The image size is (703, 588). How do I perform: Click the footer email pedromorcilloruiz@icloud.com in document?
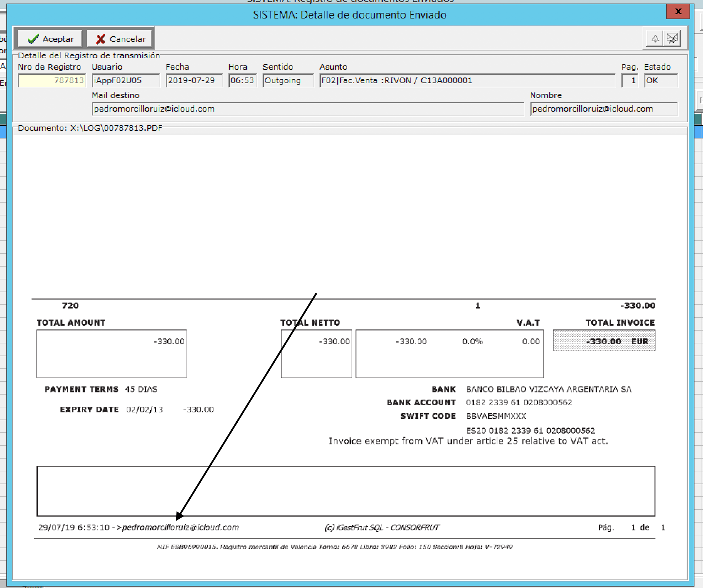180,527
